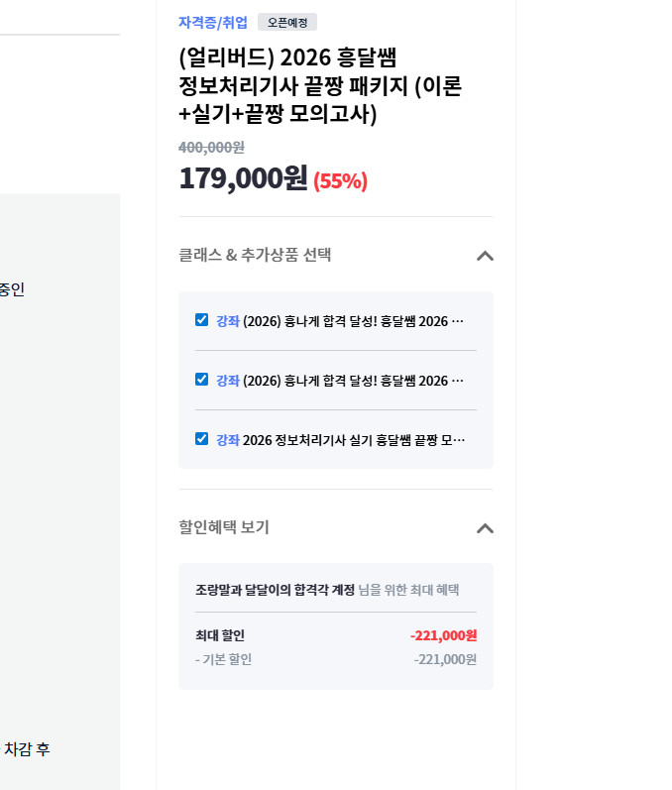Click the 기본 할인 discount row label
Screen dimensions: 672x790
coord(227,660)
